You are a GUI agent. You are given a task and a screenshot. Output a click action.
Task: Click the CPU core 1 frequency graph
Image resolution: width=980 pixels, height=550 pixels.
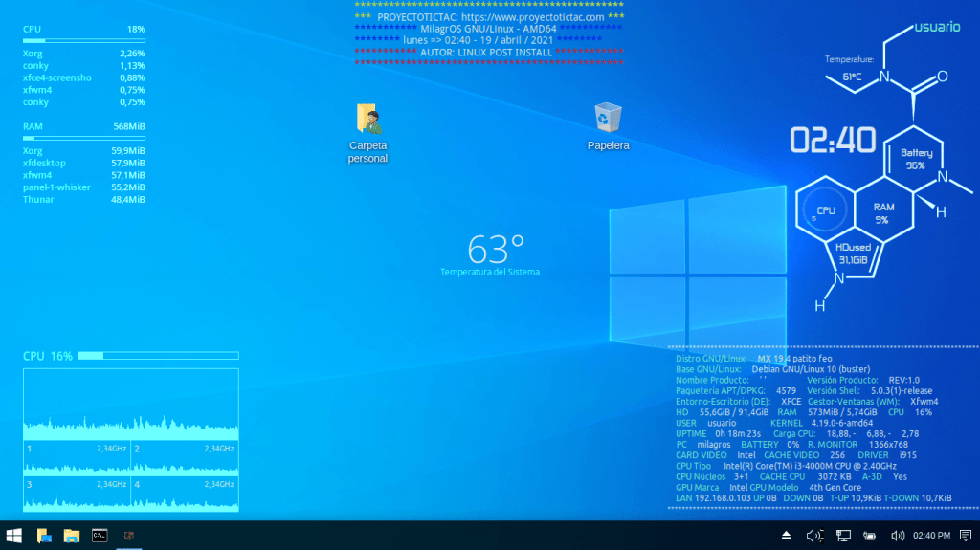77,458
